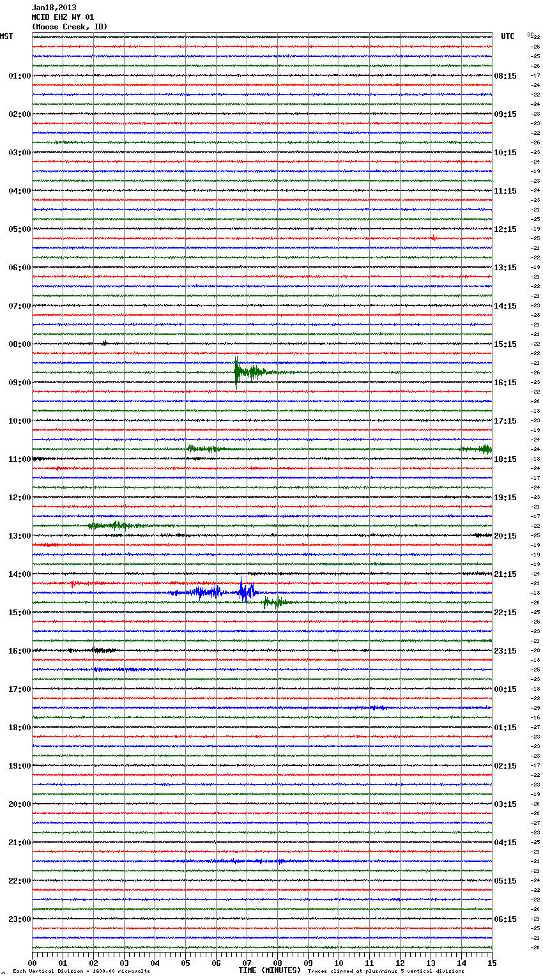Click the 12:00 MST time label
This screenshot has width=543, height=980.
click(x=20, y=498)
